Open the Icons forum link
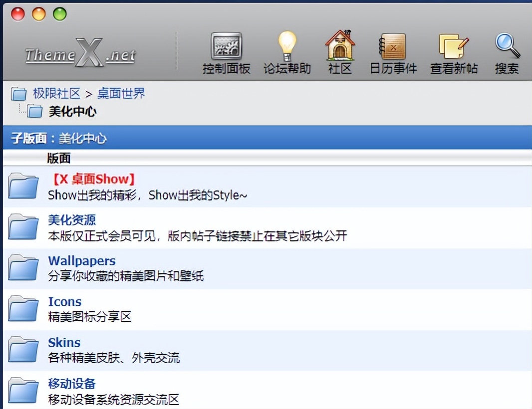Viewport: 532px width, 409px height. click(65, 302)
